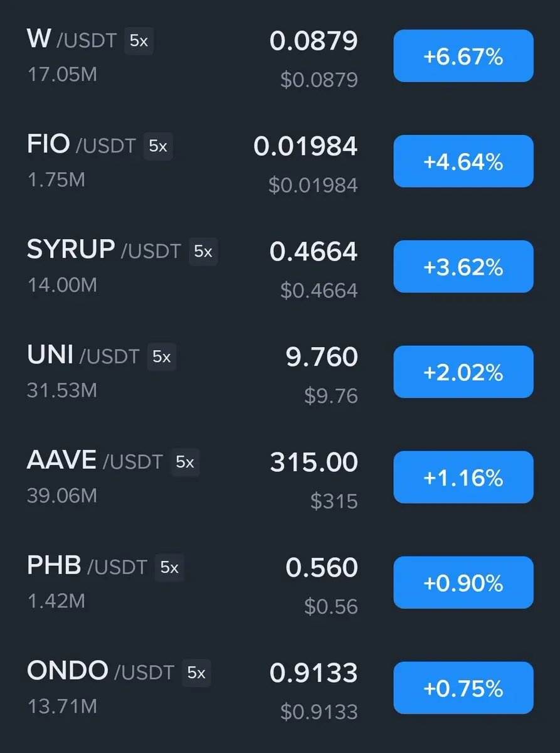Switch the +1.16% change button
This screenshot has width=560, height=753.
point(463,478)
